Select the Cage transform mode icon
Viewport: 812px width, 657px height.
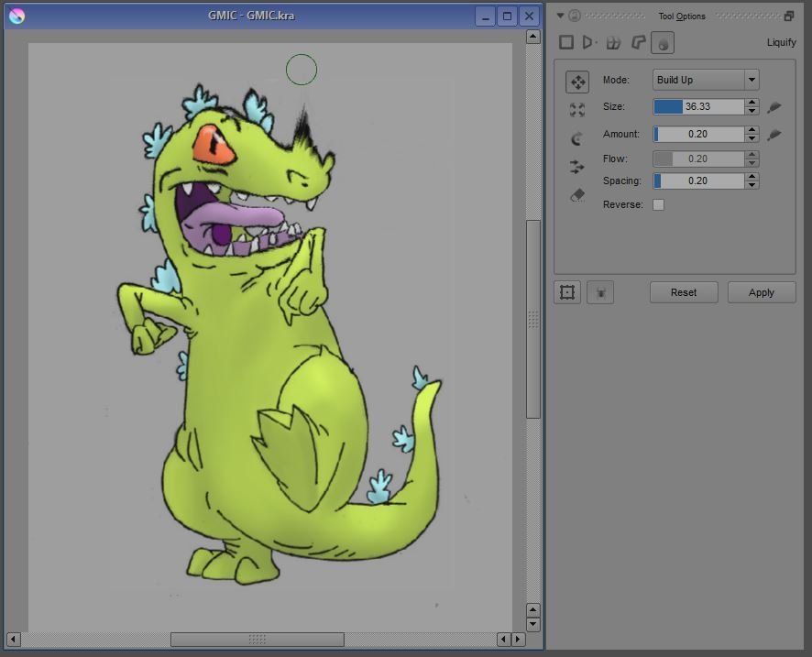639,42
